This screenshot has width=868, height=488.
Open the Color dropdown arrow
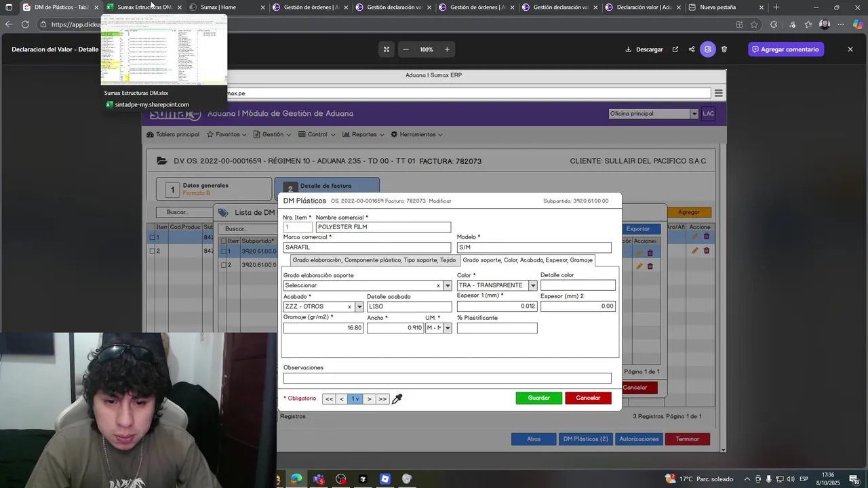533,285
